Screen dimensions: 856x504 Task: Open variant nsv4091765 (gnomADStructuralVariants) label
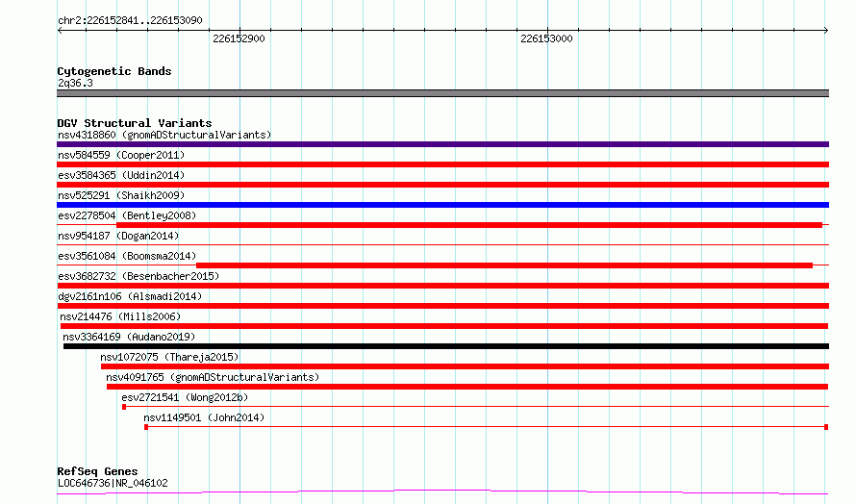(213, 377)
